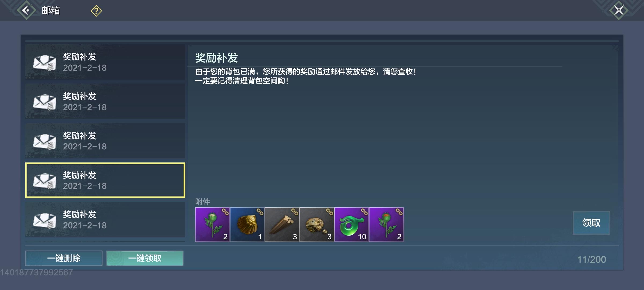
Task: Select the first green flower attachment
Action: click(x=212, y=224)
